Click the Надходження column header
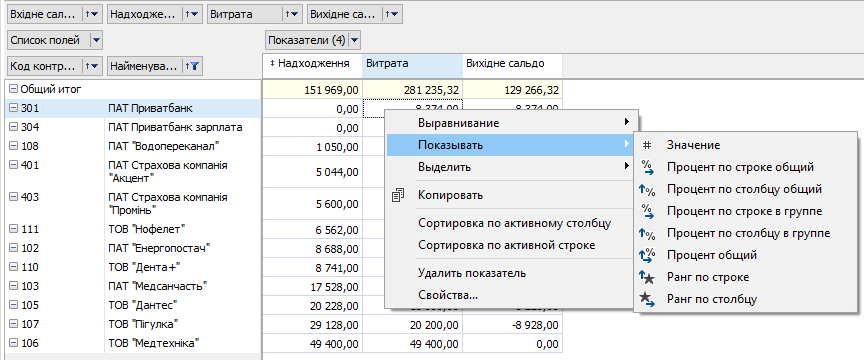The height and width of the screenshot is (360, 864). pos(312,63)
